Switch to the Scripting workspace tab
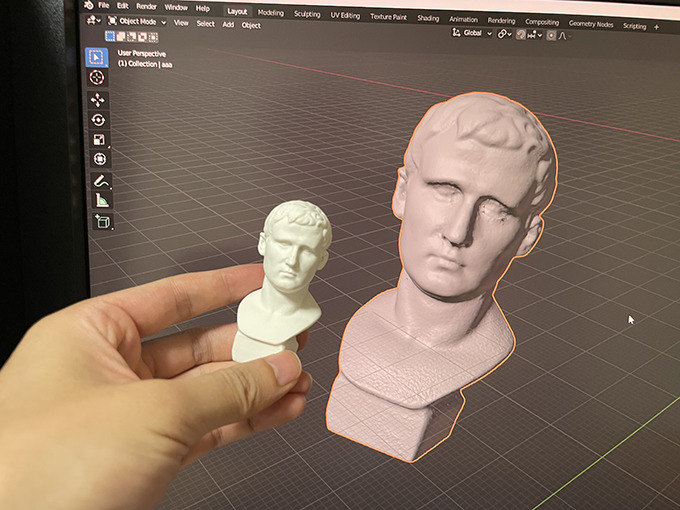 pos(634,26)
